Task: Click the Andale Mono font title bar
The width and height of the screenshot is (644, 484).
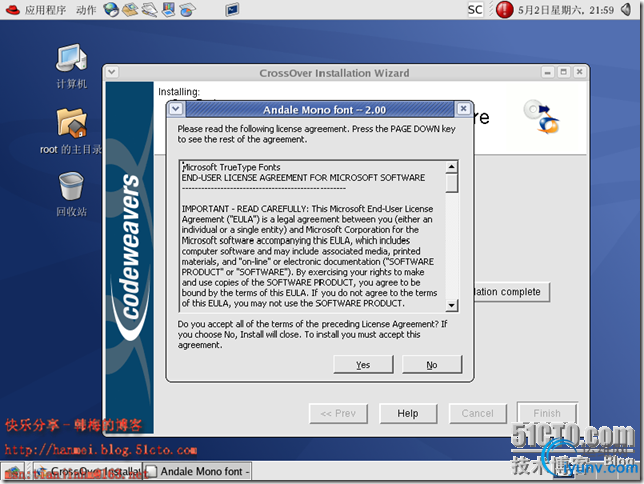Action: [x=320, y=109]
